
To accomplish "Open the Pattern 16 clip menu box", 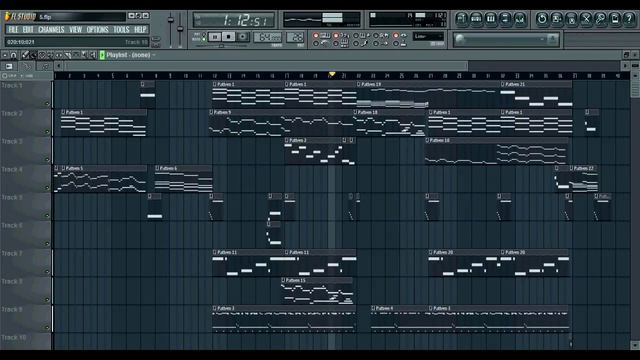I will click(x=427, y=140).
